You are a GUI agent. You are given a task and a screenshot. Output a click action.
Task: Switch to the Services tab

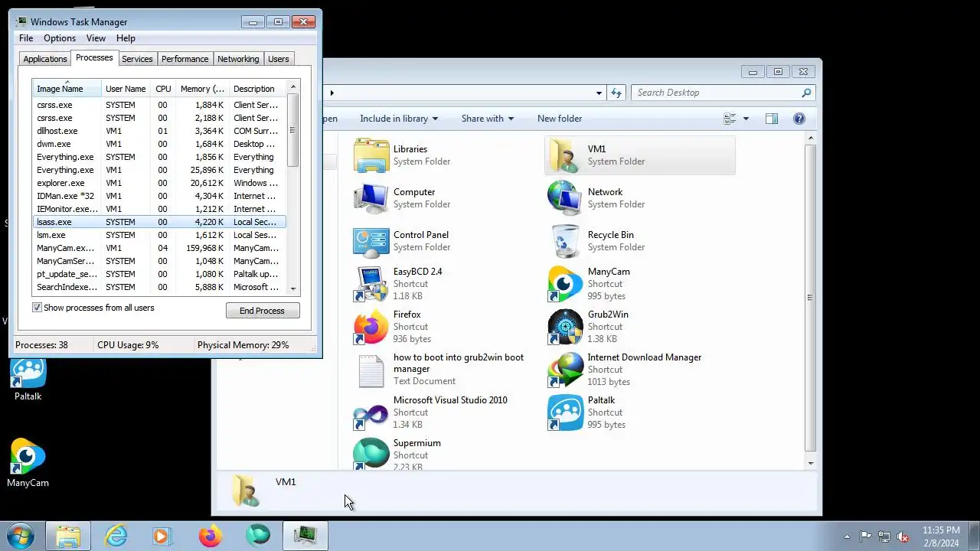point(137,59)
